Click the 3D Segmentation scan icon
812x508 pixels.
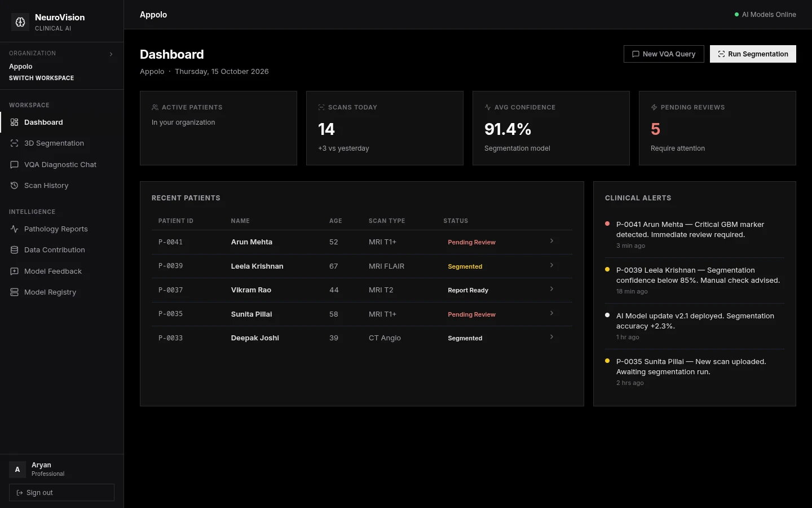pyautogui.click(x=15, y=143)
